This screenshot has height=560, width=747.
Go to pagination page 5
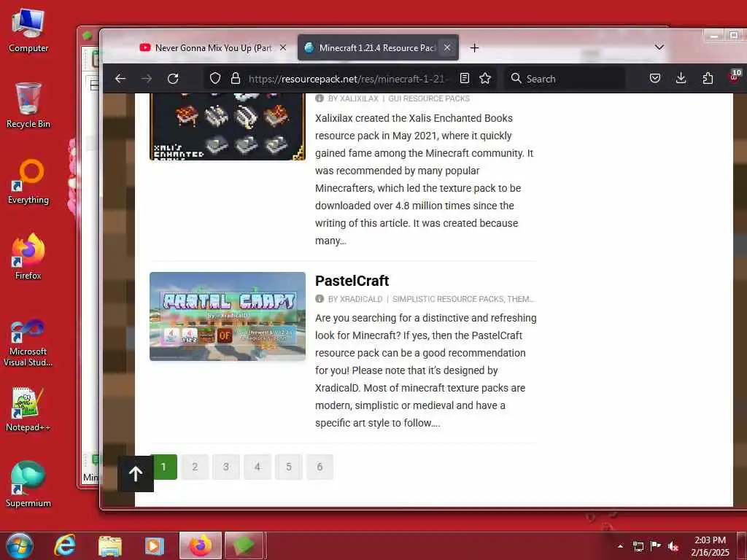tap(289, 467)
